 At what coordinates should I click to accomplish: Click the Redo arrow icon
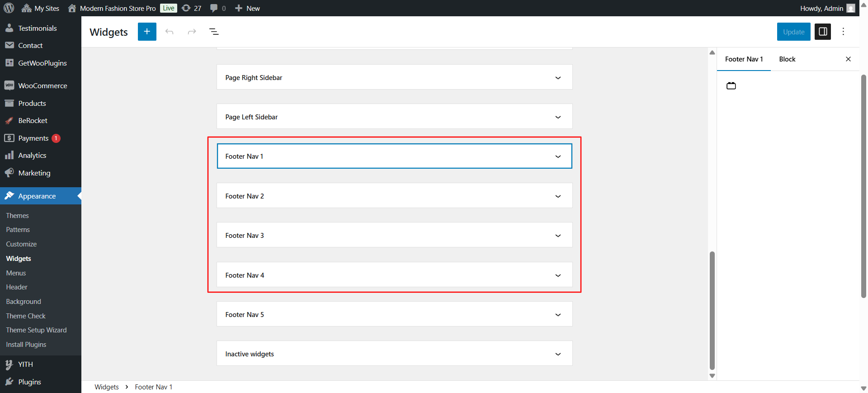192,32
